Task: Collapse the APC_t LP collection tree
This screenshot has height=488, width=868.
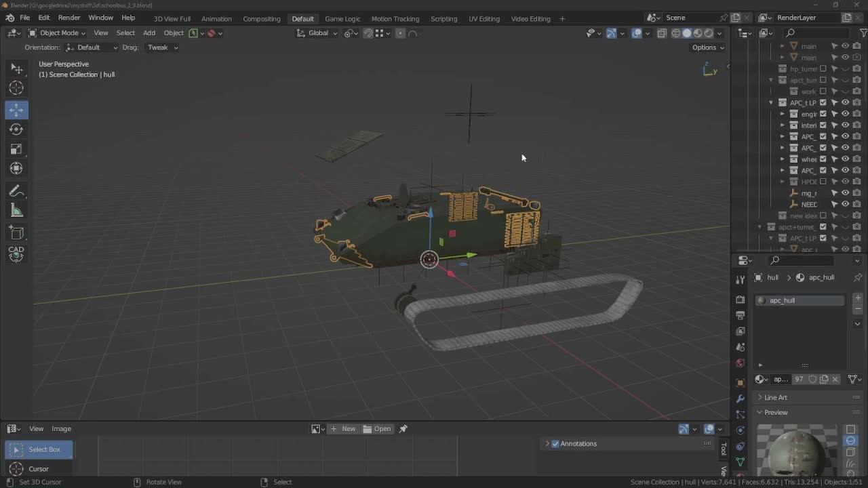Action: 771,103
